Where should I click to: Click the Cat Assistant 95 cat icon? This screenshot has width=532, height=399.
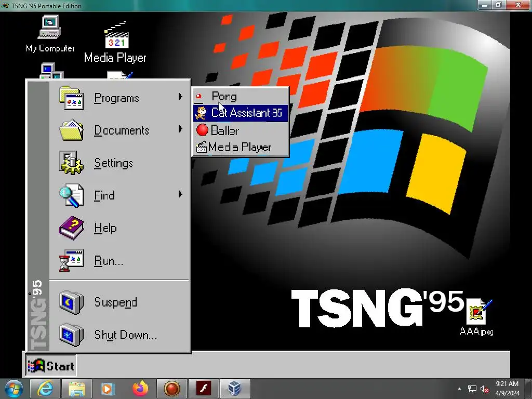[x=201, y=113]
